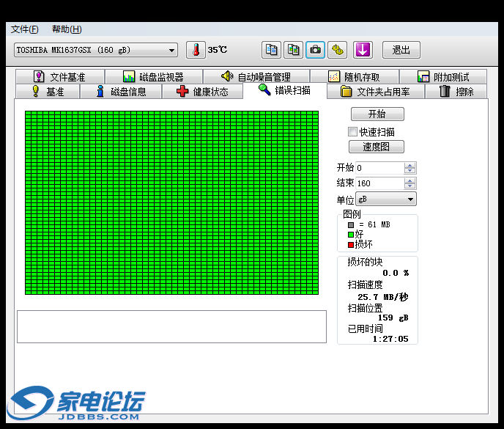The image size is (504, 429).
Task: Click the camera save screenshot icon
Action: 315,50
